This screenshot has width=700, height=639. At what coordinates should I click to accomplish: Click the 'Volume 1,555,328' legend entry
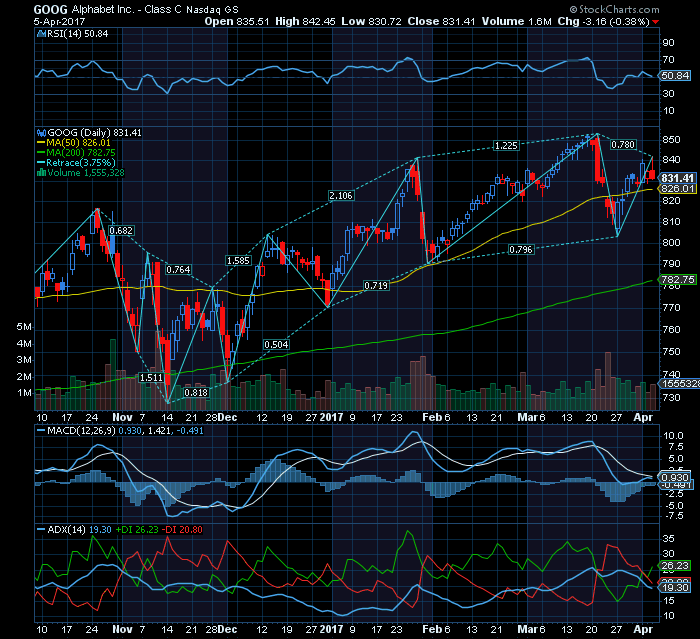point(80,173)
